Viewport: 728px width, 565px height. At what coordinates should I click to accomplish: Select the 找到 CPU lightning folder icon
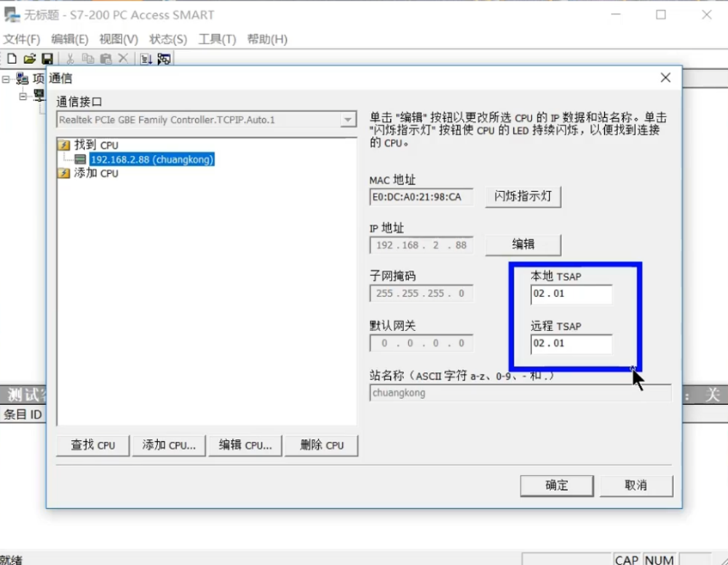click(64, 145)
